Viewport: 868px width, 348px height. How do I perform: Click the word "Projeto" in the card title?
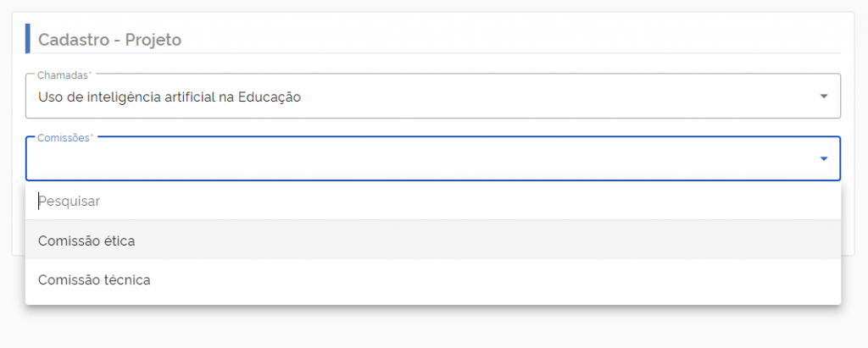153,39
